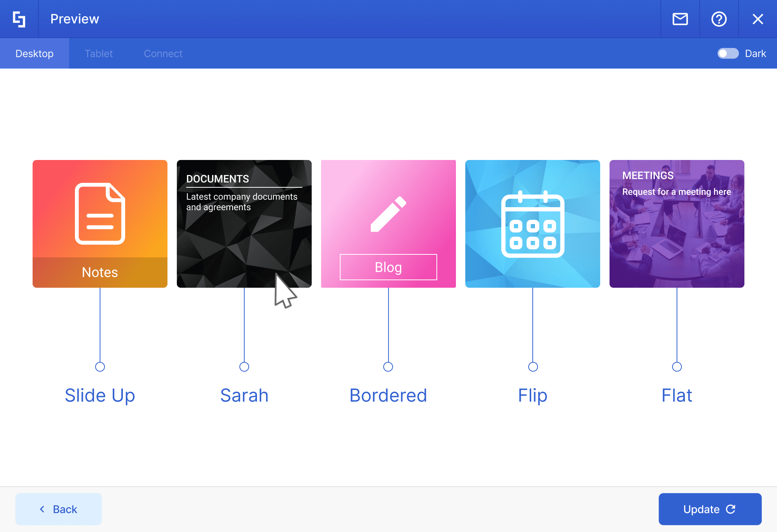The width and height of the screenshot is (777, 532).
Task: Click the circle marker above Sarah
Action: coord(244,366)
